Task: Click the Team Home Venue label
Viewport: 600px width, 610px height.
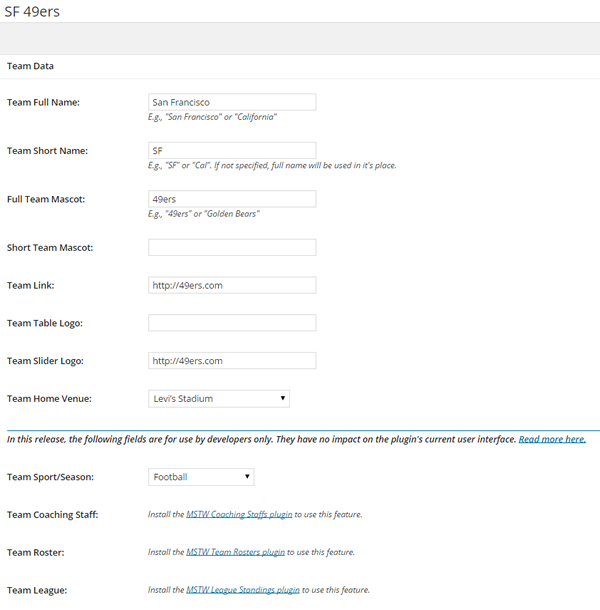Action: tap(49, 399)
